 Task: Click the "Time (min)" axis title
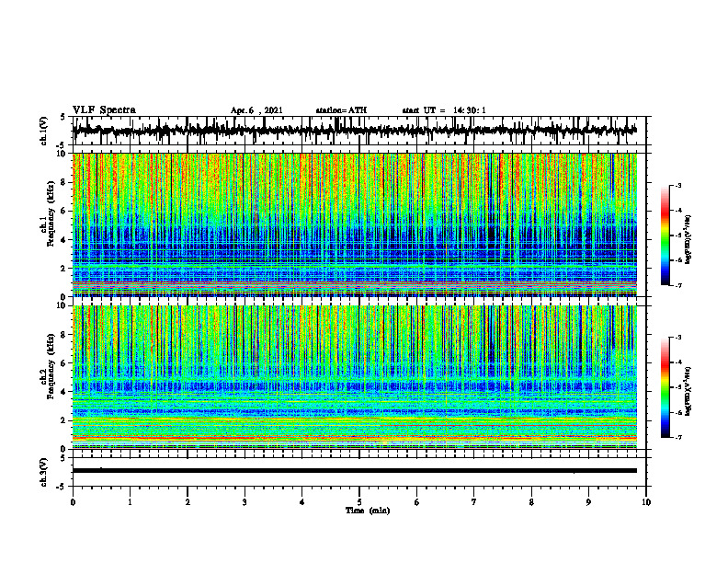coord(368,511)
